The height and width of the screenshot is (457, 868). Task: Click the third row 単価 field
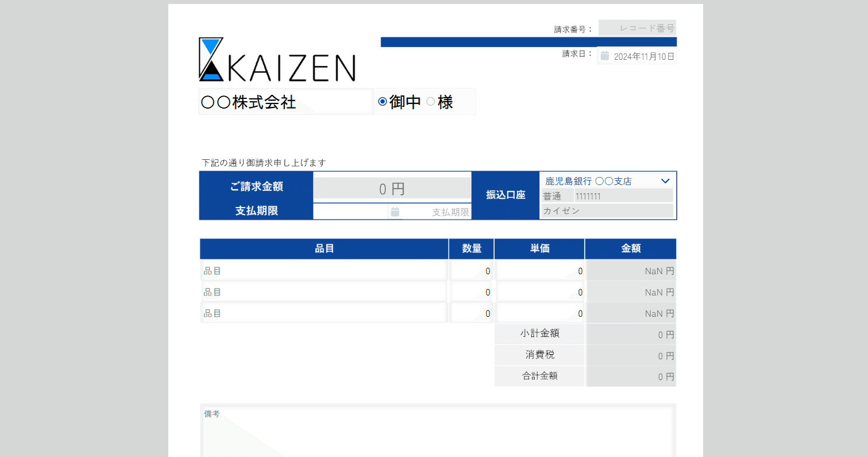(539, 313)
